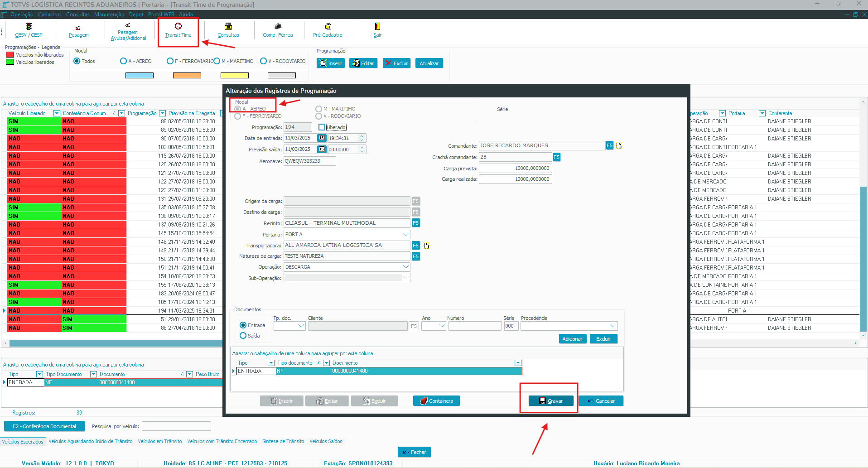Select the Todos modal filter

[x=77, y=61]
